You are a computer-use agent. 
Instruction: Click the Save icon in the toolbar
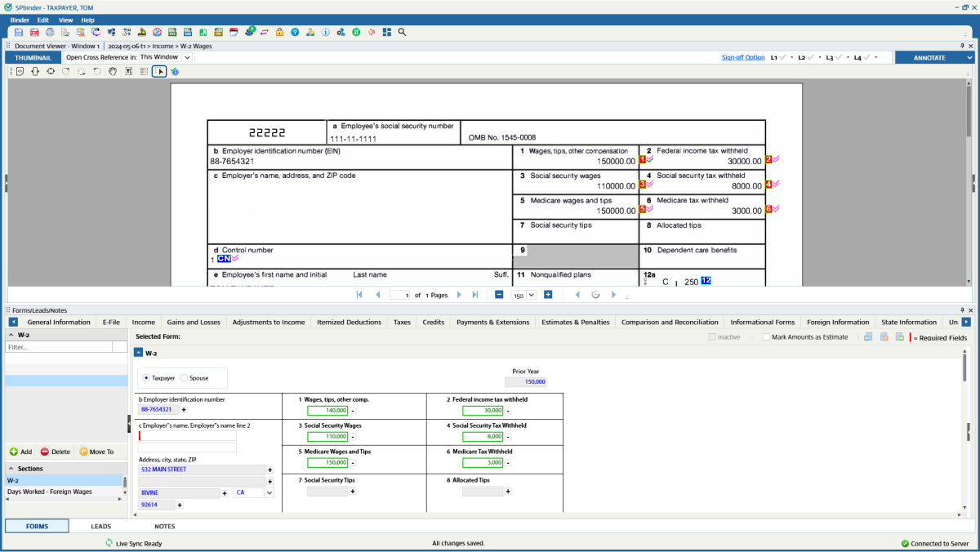coord(18,32)
